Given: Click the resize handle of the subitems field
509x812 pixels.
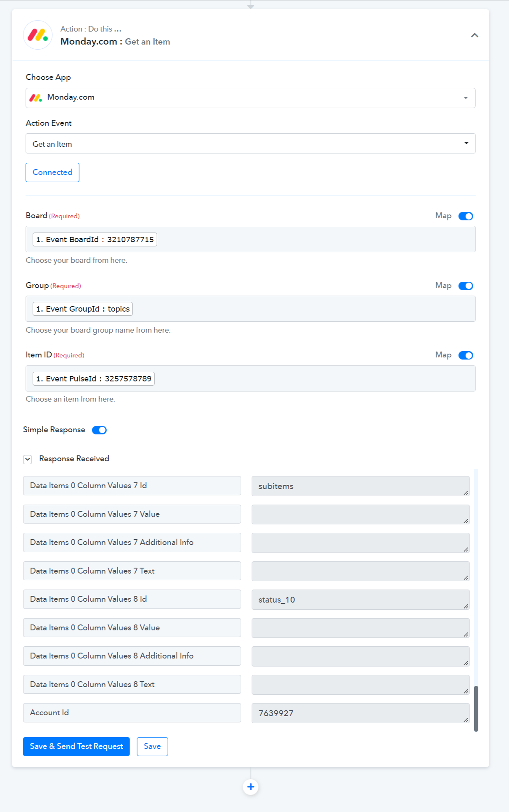Looking at the screenshot, I should click(466, 493).
